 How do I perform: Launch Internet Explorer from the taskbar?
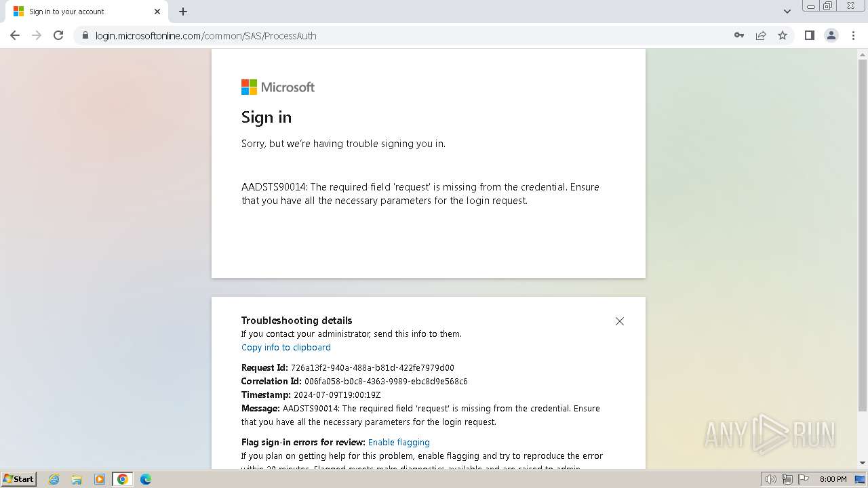(54, 479)
